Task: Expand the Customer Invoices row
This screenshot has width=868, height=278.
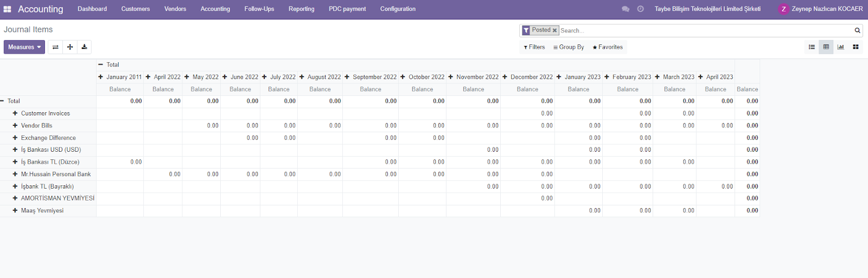Action: [x=15, y=113]
